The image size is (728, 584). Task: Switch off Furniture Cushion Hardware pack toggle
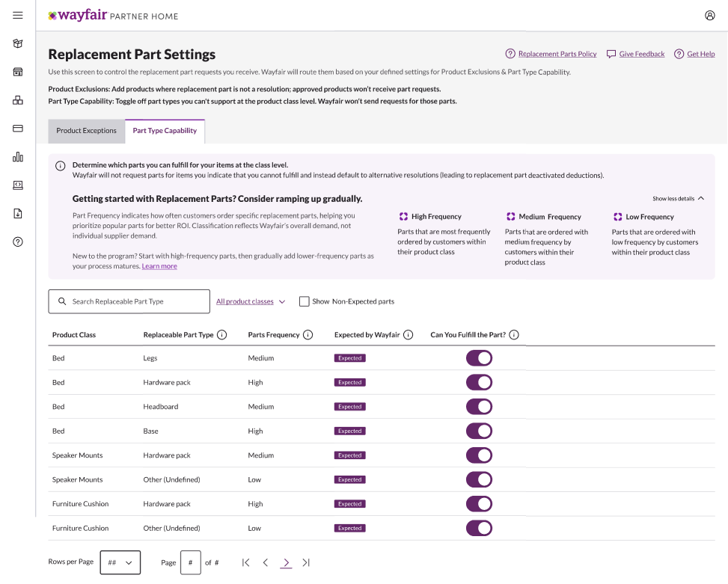click(x=479, y=504)
